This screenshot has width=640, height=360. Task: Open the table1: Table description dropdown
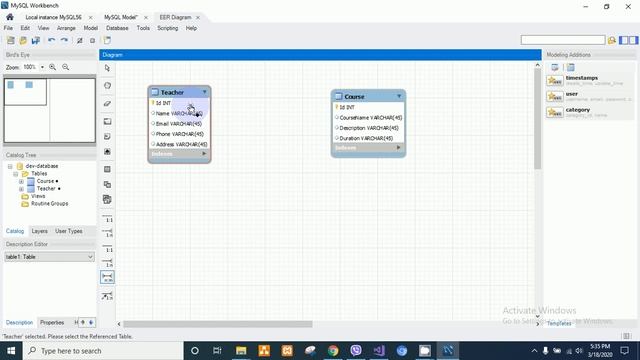[49, 257]
